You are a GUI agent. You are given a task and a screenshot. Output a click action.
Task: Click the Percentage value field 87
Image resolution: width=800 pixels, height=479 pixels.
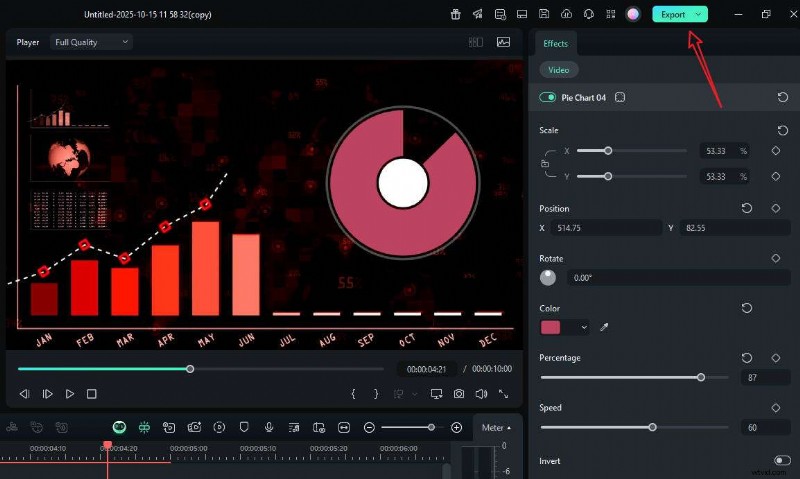[765, 377]
